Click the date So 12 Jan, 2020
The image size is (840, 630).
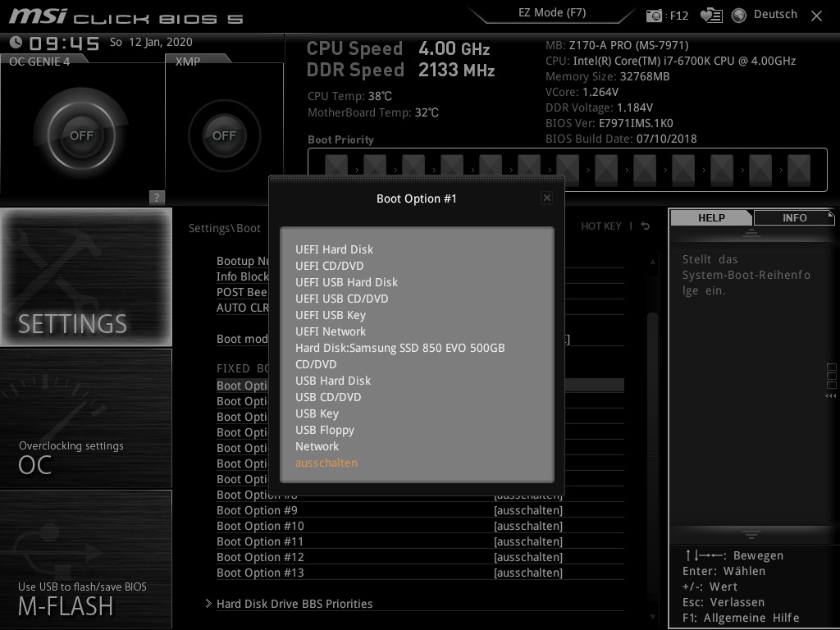point(151,42)
